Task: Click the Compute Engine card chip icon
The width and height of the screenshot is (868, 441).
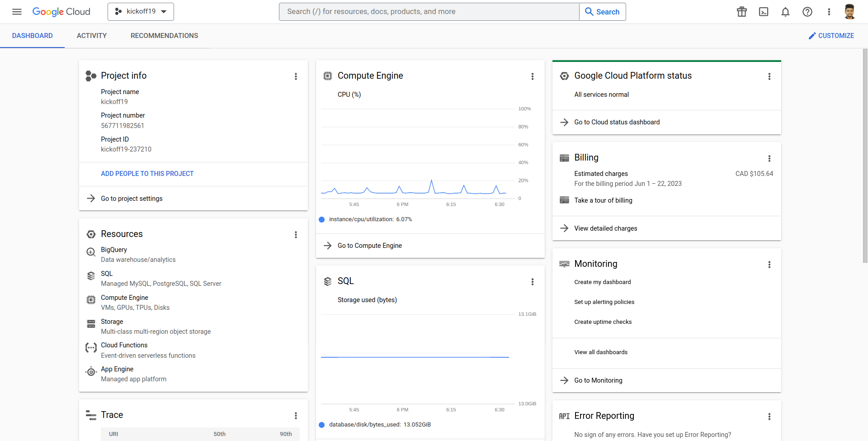Action: click(328, 76)
